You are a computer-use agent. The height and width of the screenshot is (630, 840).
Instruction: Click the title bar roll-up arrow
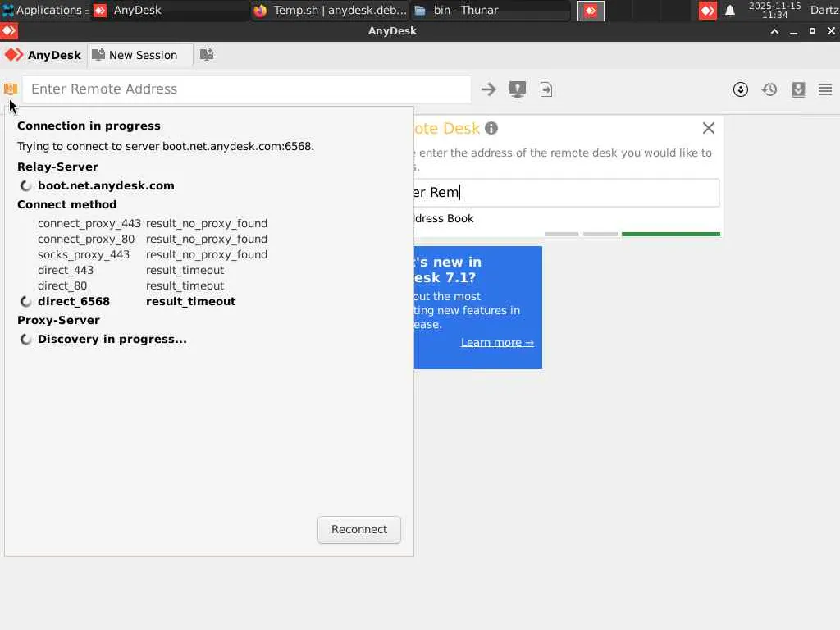point(774,31)
